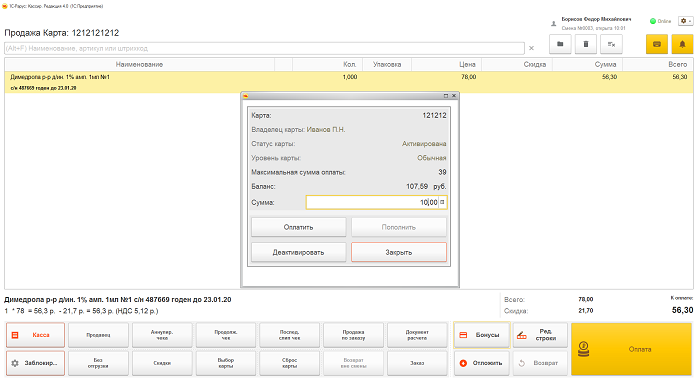Click the yellow card-reader icon button
Viewport: 700px width, 380px height.
(x=657, y=44)
